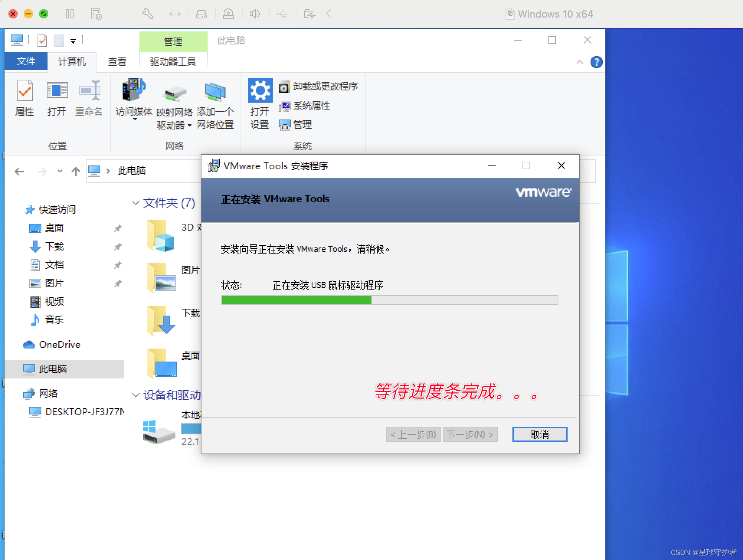Image resolution: width=743 pixels, height=560 pixels.
Task: Click Uninstall or change a program (卸载或更改程序)
Action: [318, 87]
